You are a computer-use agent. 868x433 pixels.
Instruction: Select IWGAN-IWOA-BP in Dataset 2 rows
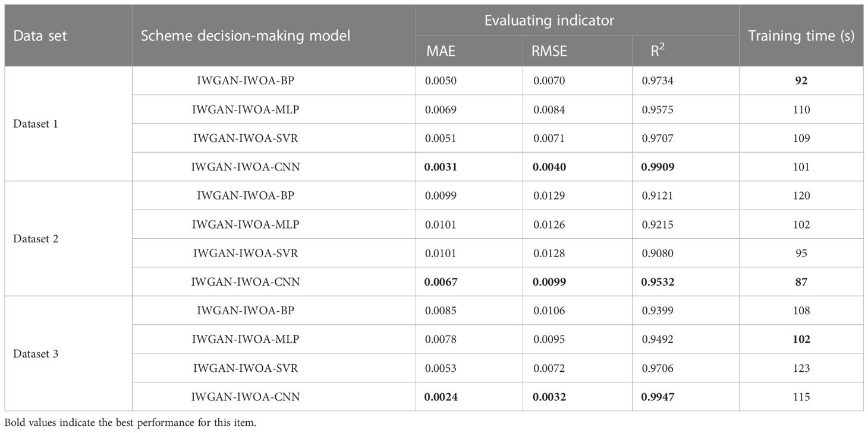[246, 196]
